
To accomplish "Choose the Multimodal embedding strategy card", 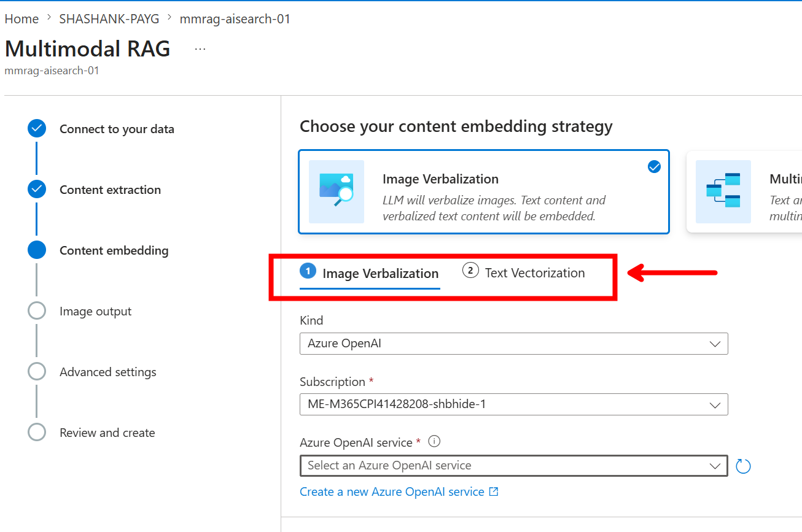I will point(744,192).
